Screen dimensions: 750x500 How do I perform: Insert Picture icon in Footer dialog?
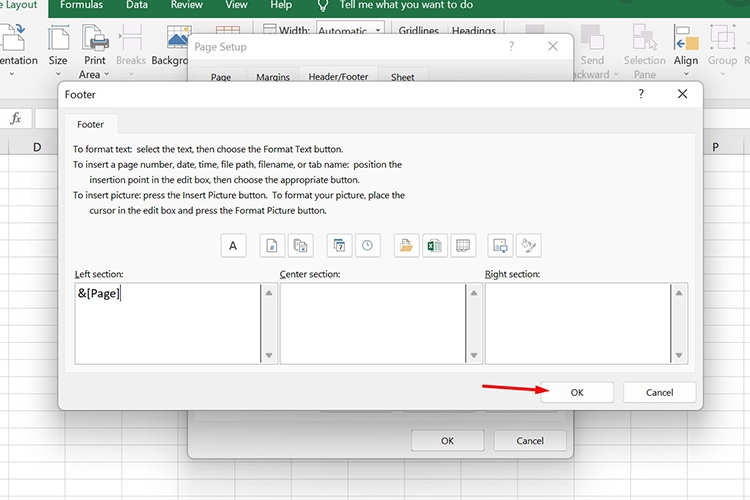point(500,246)
